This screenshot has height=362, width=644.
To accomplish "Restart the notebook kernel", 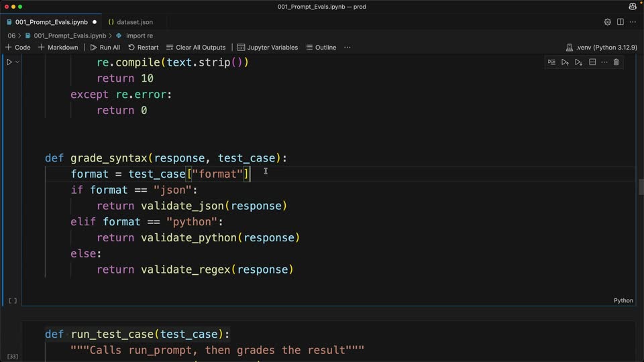I will click(144, 47).
